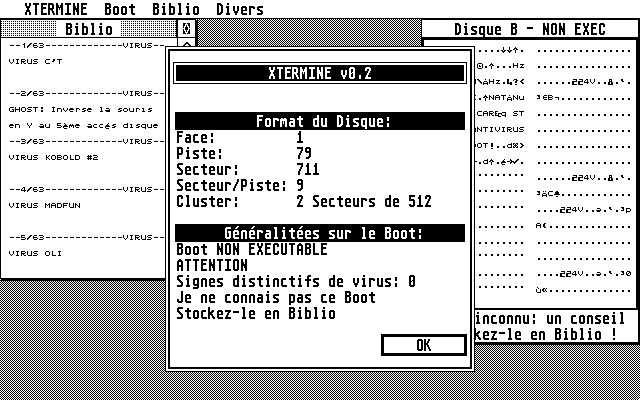Click Disque B - NON EXEC title bar

[530, 29]
